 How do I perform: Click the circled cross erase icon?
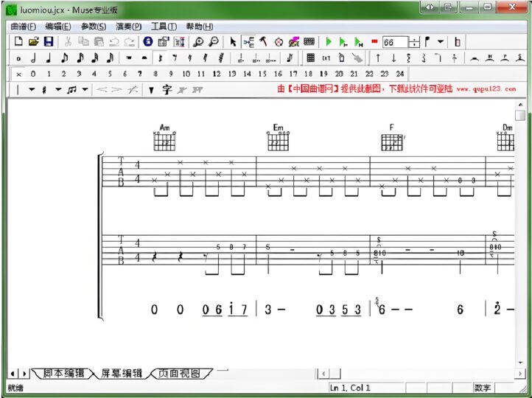[x=279, y=42]
